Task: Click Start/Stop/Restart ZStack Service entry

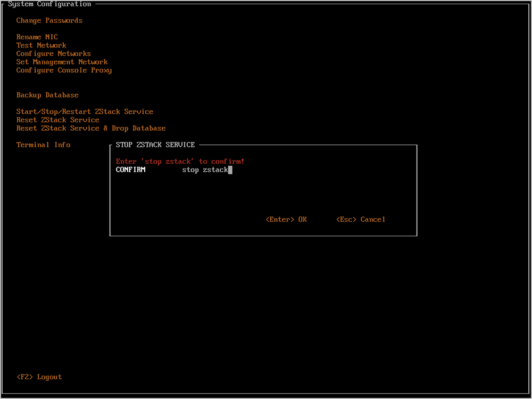Action: pyautogui.click(x=85, y=112)
